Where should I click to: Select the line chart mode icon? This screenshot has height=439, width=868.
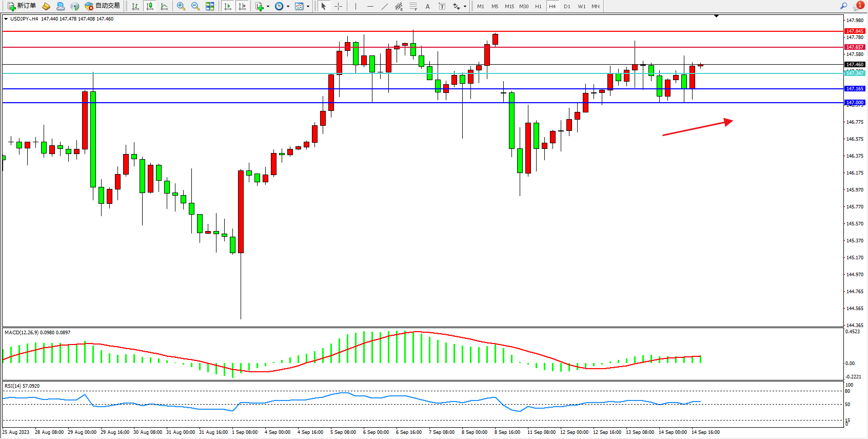pos(164,6)
